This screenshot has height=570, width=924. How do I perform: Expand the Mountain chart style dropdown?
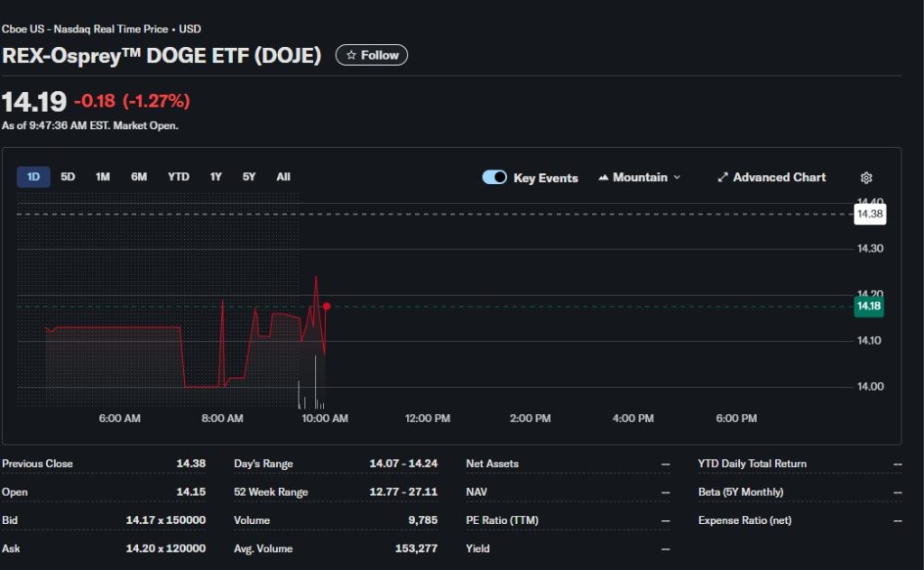639,178
